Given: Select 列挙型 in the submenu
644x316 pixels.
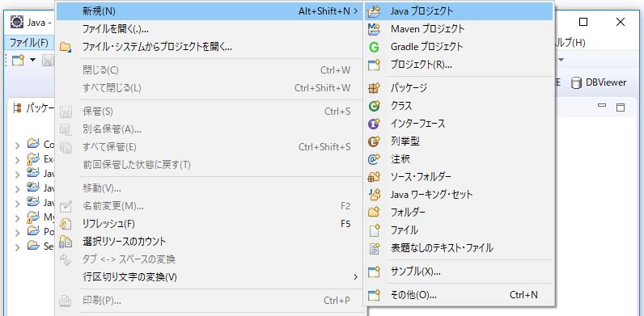Looking at the screenshot, I should [x=459, y=141].
